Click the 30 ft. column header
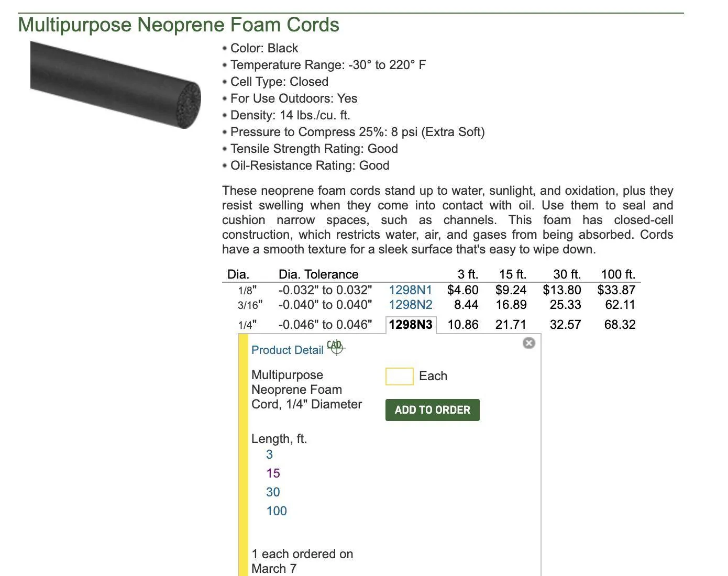 [x=567, y=274]
